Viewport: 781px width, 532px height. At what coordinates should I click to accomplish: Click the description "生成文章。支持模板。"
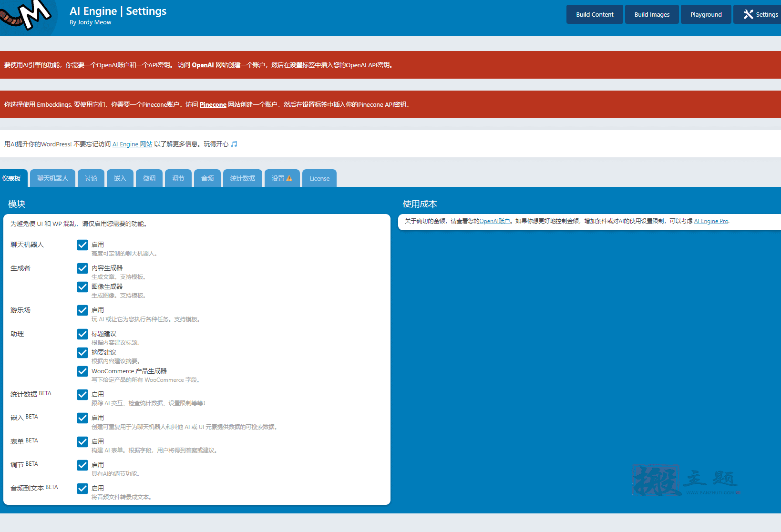click(x=119, y=277)
